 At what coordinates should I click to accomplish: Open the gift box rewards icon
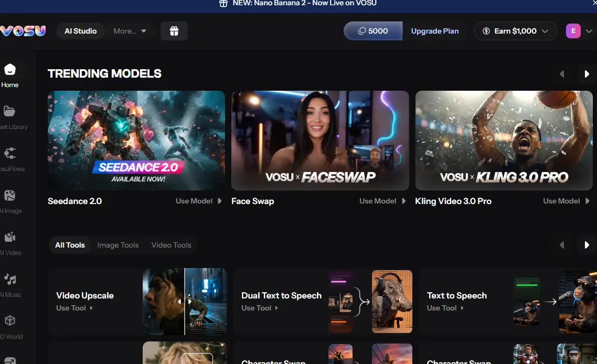point(174,31)
